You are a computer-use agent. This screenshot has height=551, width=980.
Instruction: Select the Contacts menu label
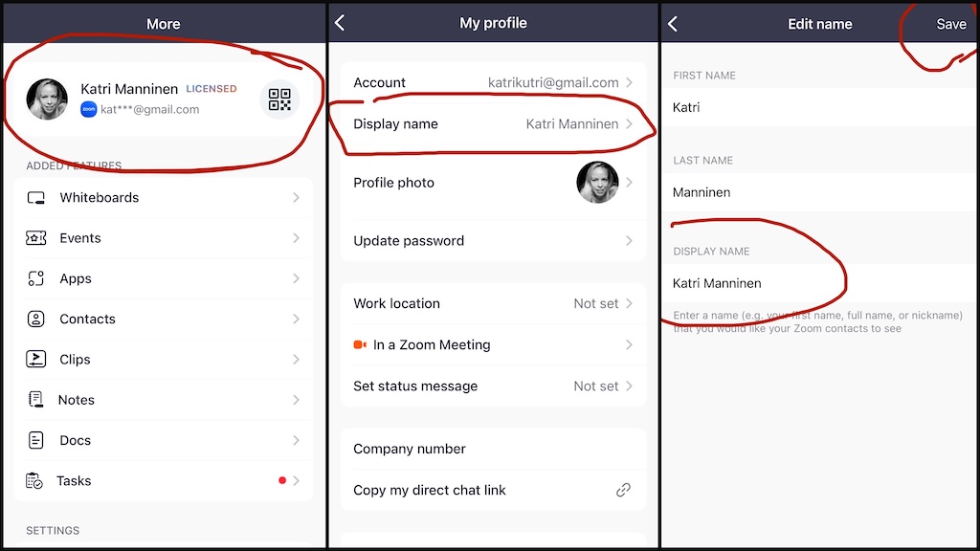pyautogui.click(x=87, y=320)
